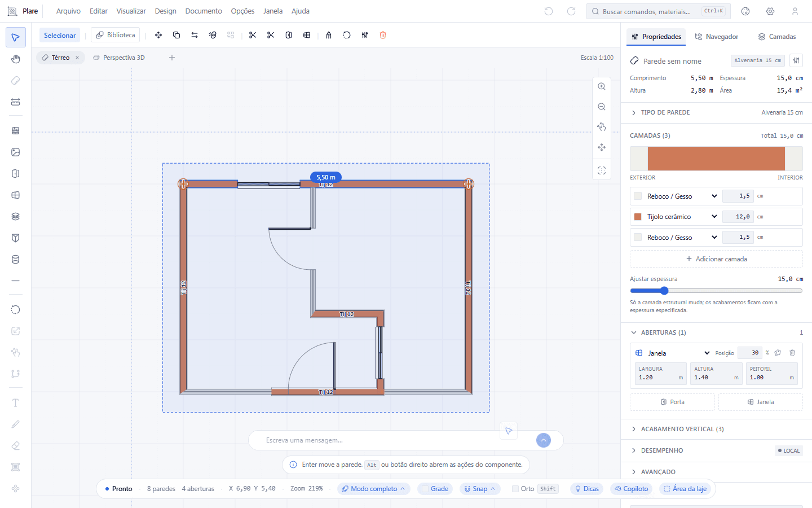Click the Adicionar camada button
This screenshot has height=508, width=812.
click(716, 259)
